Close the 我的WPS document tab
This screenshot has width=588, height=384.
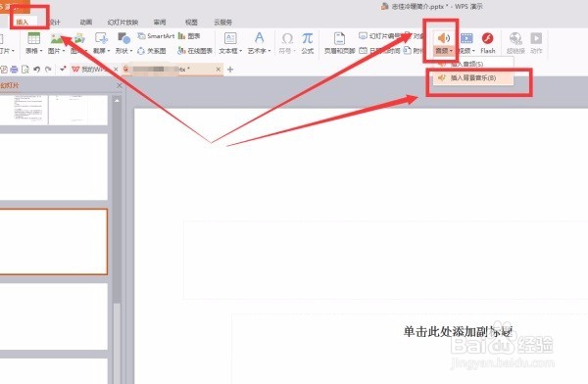click(x=116, y=70)
